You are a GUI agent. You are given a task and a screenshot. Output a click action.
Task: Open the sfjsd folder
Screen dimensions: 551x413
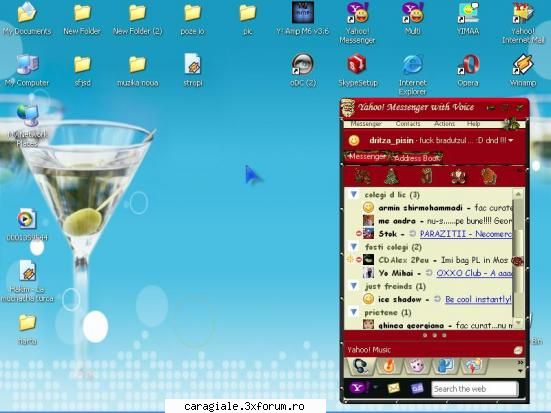(82, 70)
